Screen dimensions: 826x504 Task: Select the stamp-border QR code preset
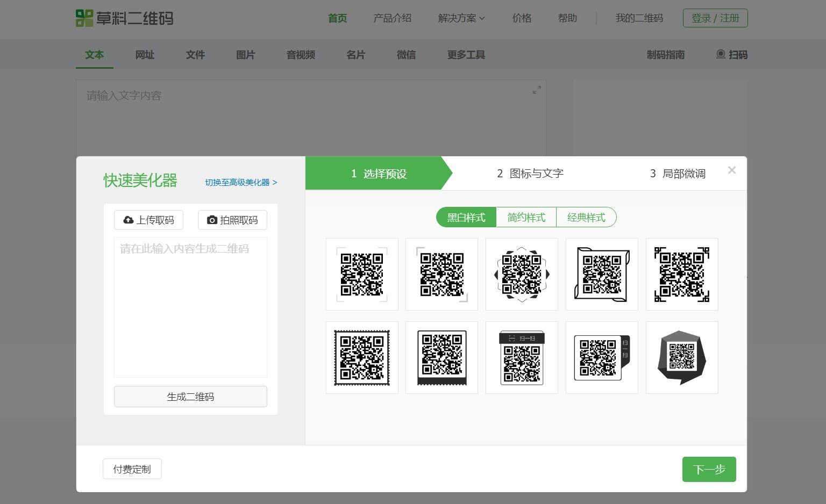click(362, 357)
